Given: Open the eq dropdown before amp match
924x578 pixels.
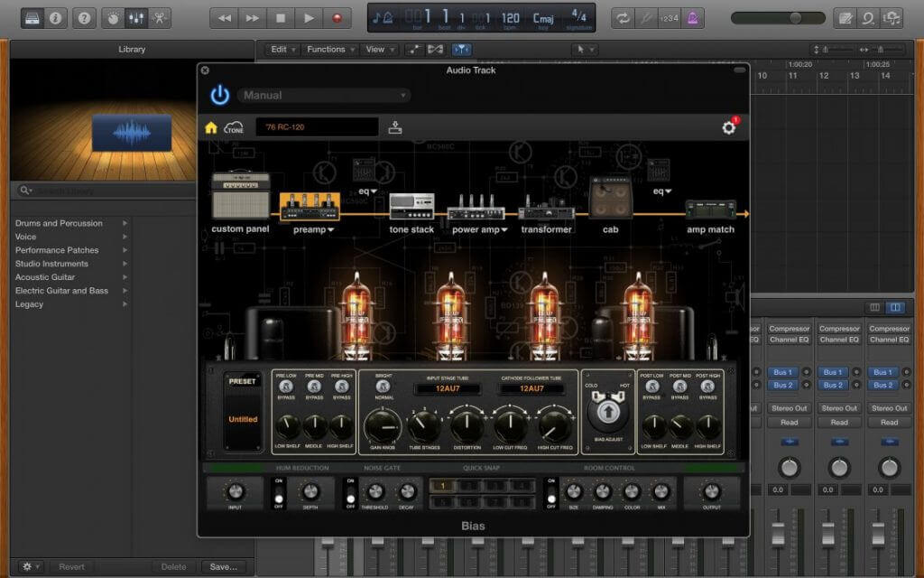Looking at the screenshot, I should tap(662, 191).
